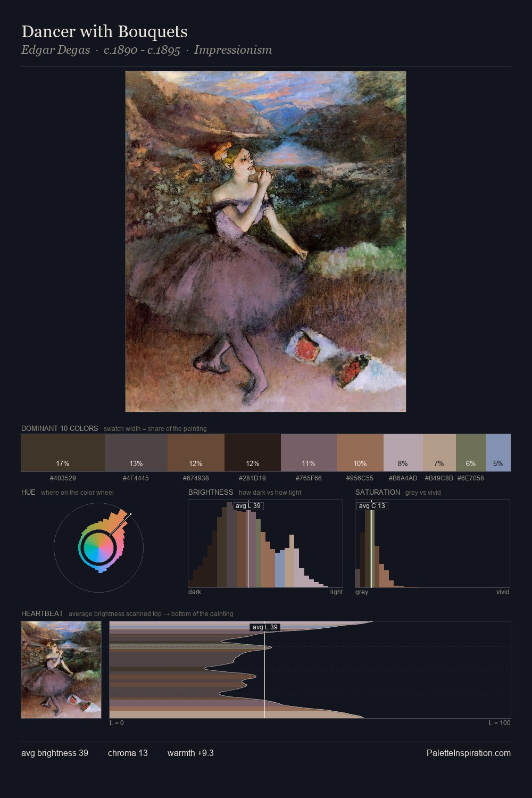
Task: Click the 'avg C 13' saturation label
Action: click(x=372, y=506)
